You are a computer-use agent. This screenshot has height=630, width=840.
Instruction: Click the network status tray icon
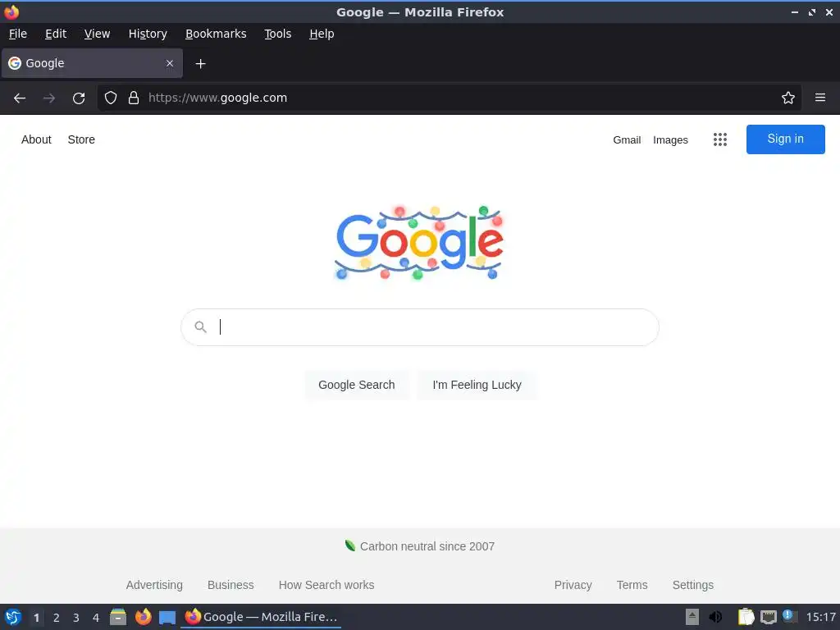point(768,617)
